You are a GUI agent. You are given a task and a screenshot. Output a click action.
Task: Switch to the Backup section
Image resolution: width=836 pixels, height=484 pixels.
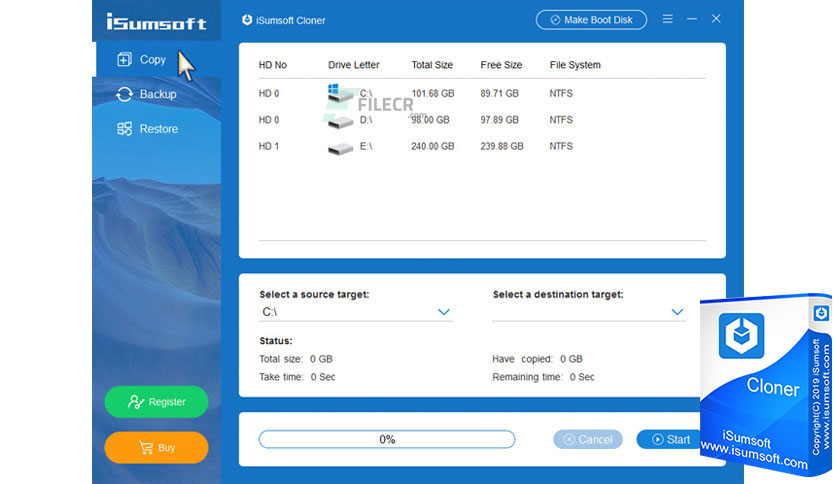157,94
